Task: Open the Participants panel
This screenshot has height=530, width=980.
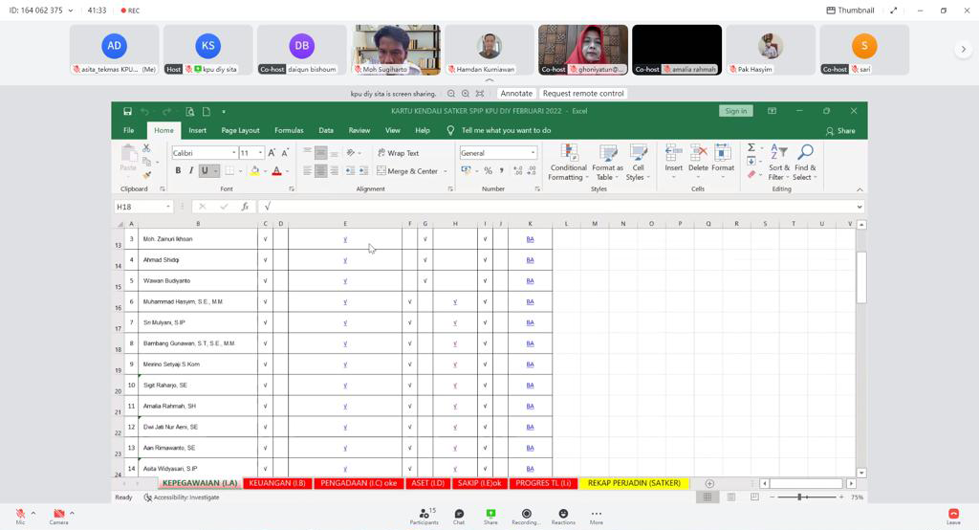Action: point(424,515)
